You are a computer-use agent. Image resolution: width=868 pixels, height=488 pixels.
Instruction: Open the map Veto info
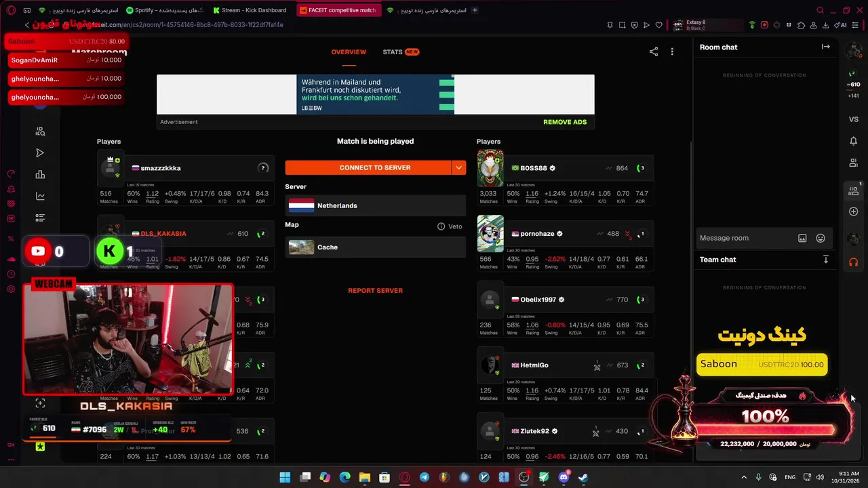(x=450, y=226)
